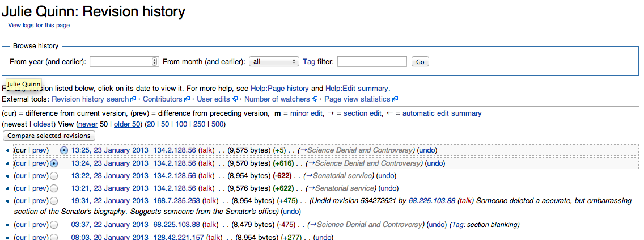Set view to 500 revisions per page
This screenshot has height=240, width=644.
pos(218,124)
